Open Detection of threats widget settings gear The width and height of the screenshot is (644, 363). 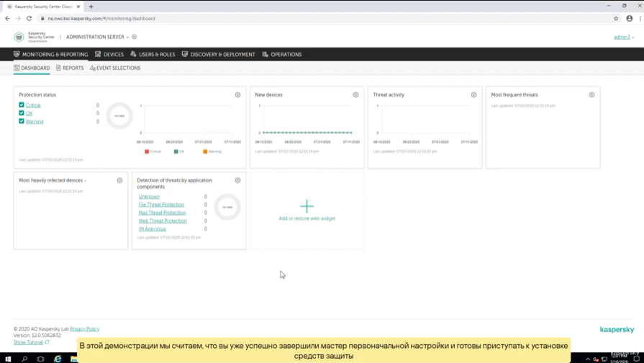click(237, 181)
